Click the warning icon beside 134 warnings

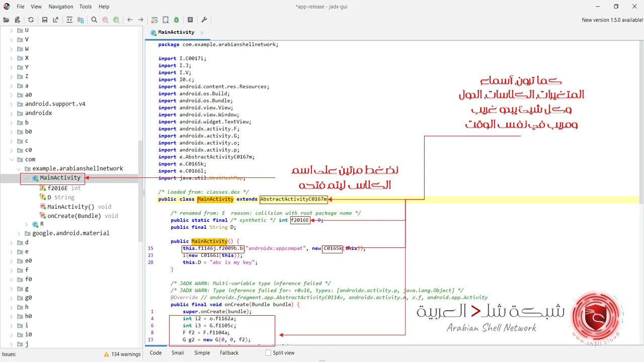(107, 354)
